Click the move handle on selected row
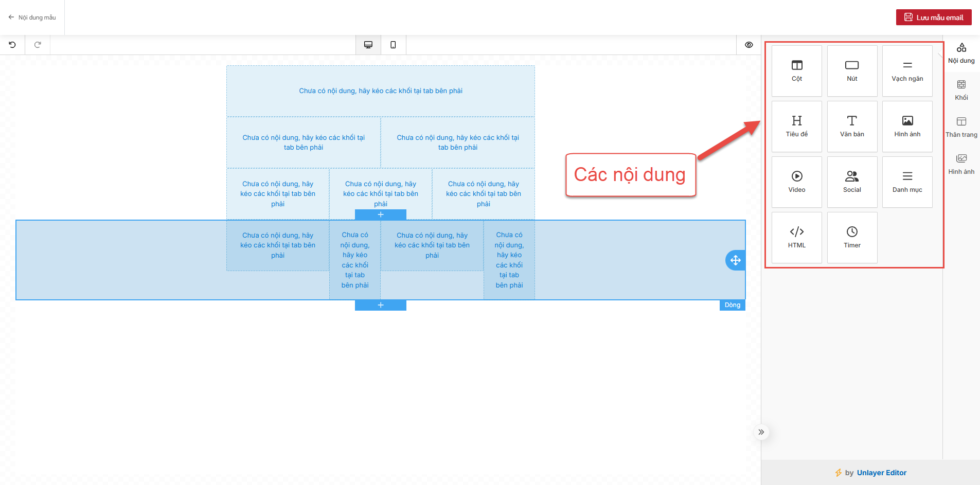 point(735,260)
